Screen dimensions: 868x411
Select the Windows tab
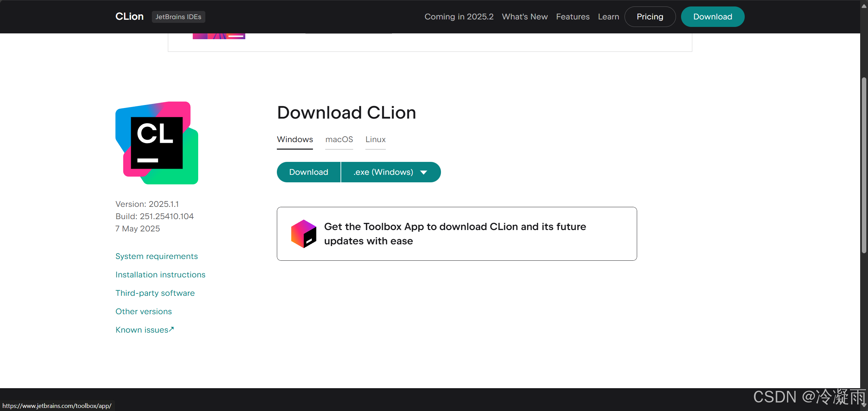(x=295, y=140)
